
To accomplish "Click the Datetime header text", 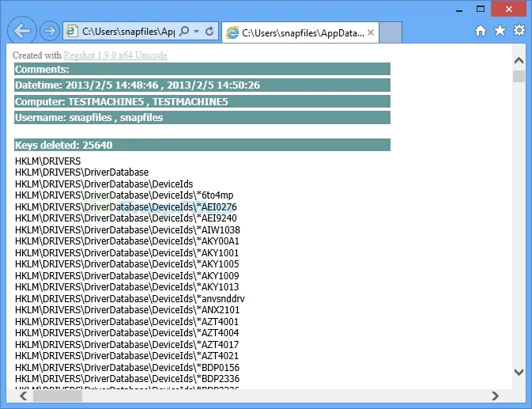I will (x=138, y=85).
